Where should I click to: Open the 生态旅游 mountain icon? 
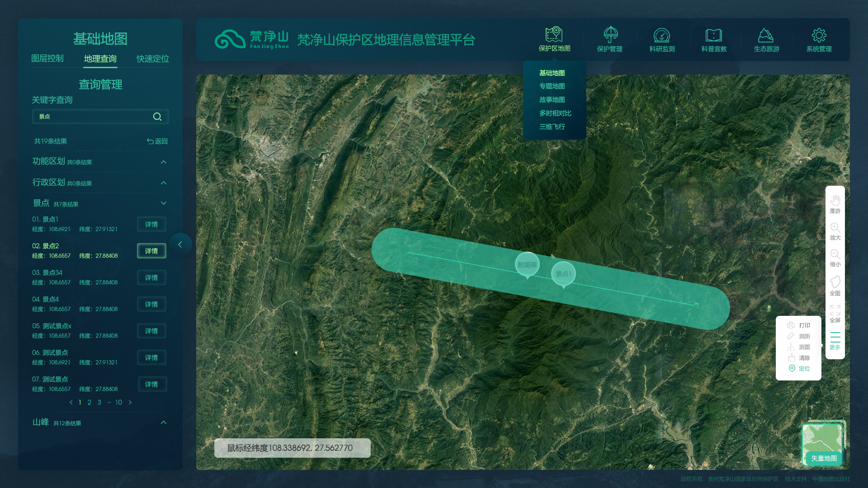[766, 36]
